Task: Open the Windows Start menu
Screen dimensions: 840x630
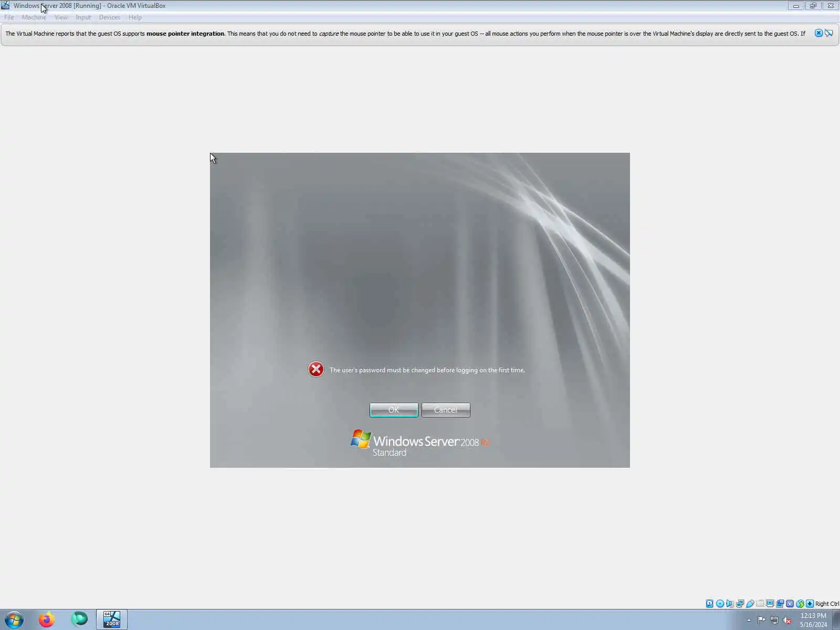Action: point(14,620)
